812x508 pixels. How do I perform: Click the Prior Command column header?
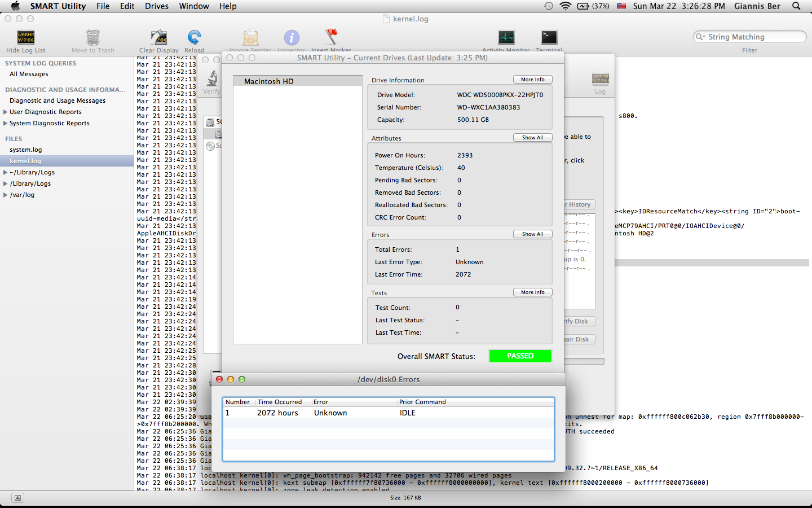point(476,402)
